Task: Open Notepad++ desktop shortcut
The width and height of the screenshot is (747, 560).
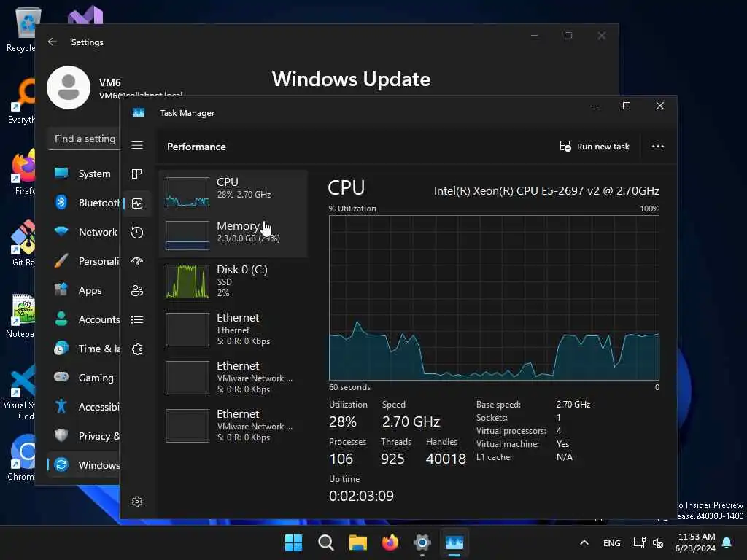Action: tap(21, 315)
